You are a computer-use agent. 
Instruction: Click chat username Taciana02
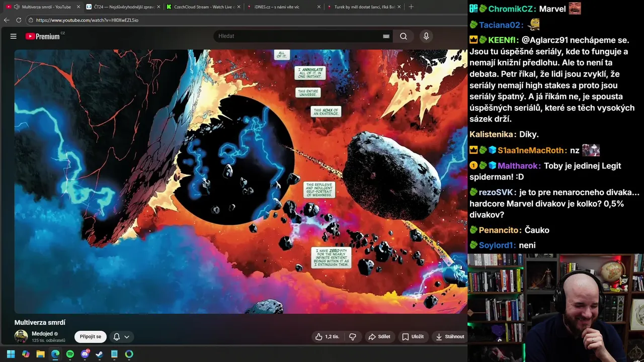click(x=501, y=25)
